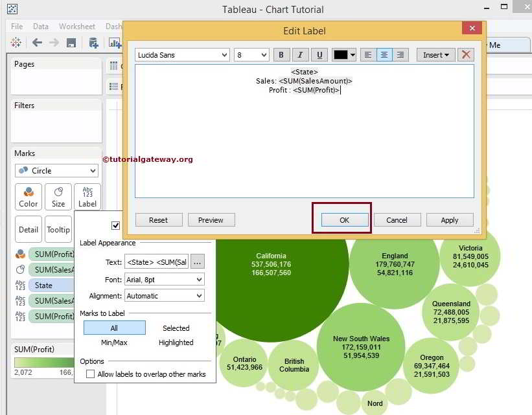This screenshot has width=532, height=415.
Task: Open the Worksheet menu
Action: (x=77, y=26)
